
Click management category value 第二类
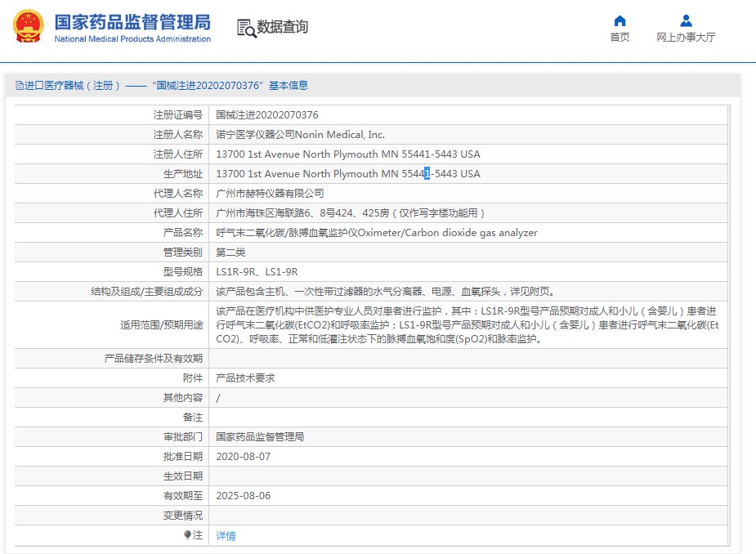[x=230, y=252]
